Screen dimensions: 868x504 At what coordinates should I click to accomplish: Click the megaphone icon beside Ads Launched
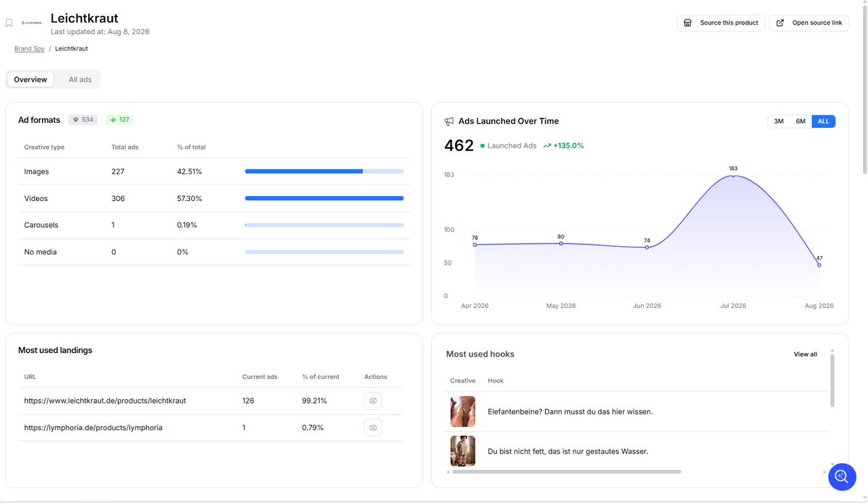[449, 121]
